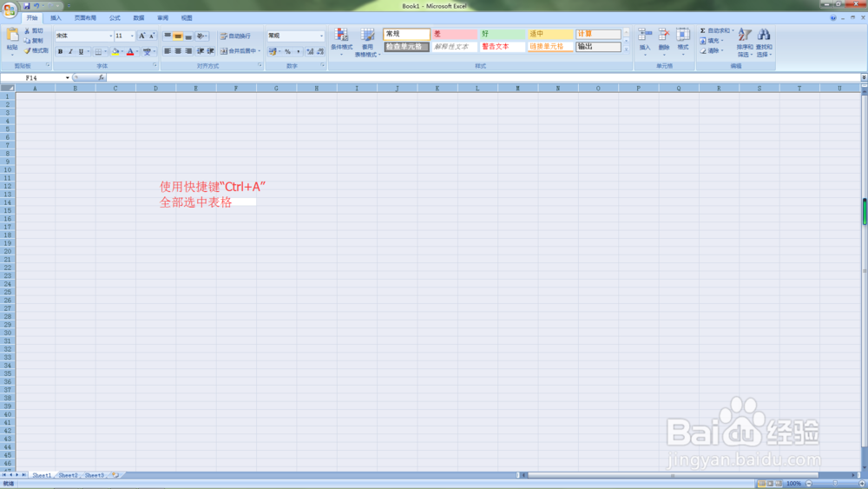Select the Sheet2 worksheet tab
Viewport: 868px width, 489px height.
(x=68, y=475)
